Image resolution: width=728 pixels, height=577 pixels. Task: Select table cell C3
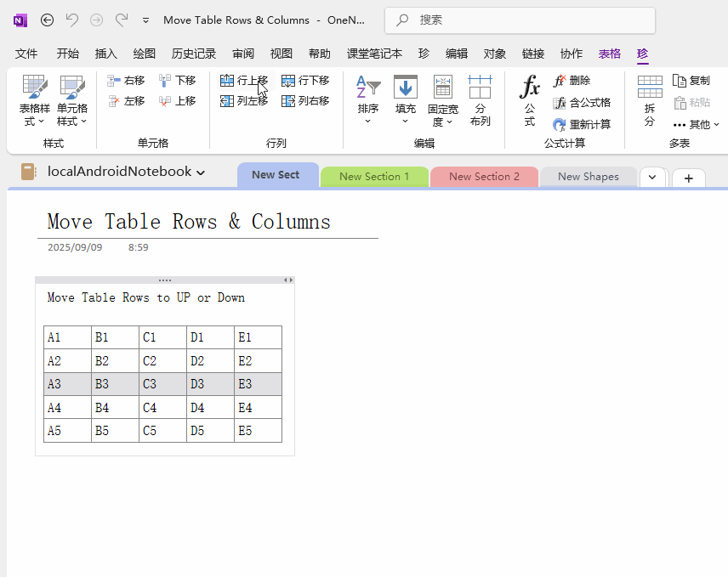coord(162,384)
